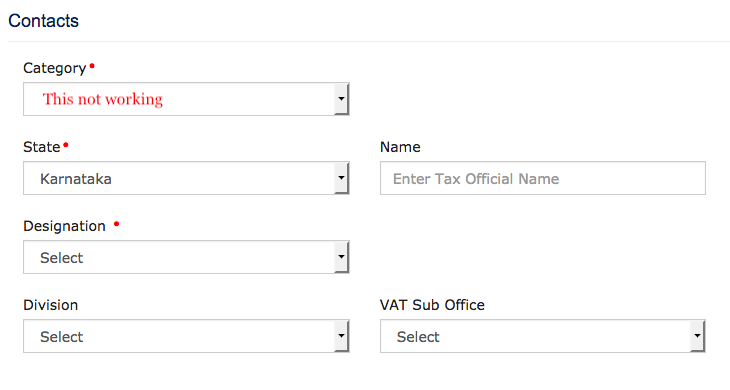Click the arrow icon on Designation dropdown
730x390 pixels.
click(x=341, y=257)
